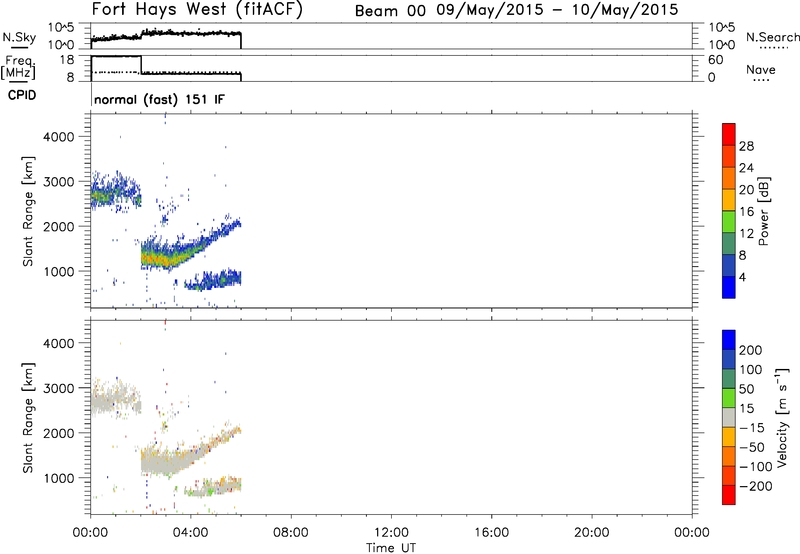Screen dimensions: 800x554
Task: Click the "60" Nave axis tick label
Action: point(715,60)
